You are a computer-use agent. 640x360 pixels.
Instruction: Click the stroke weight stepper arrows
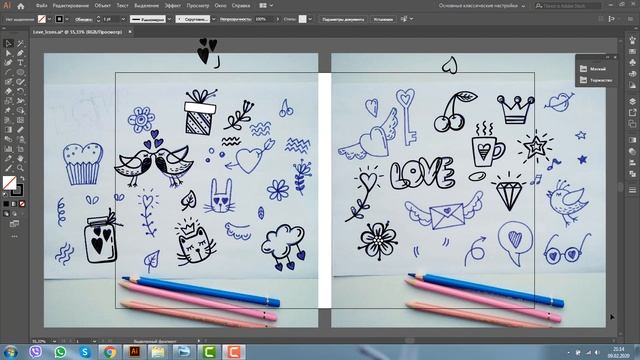click(98, 19)
